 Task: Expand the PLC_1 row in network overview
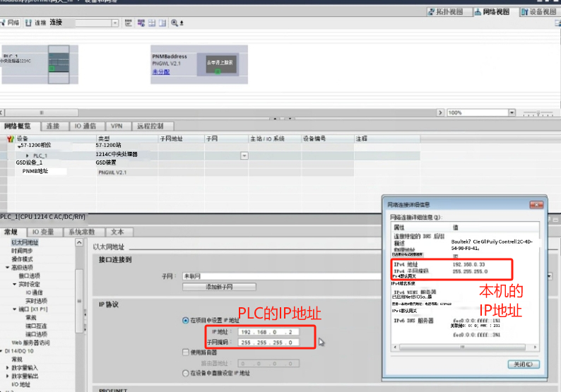[x=28, y=156]
